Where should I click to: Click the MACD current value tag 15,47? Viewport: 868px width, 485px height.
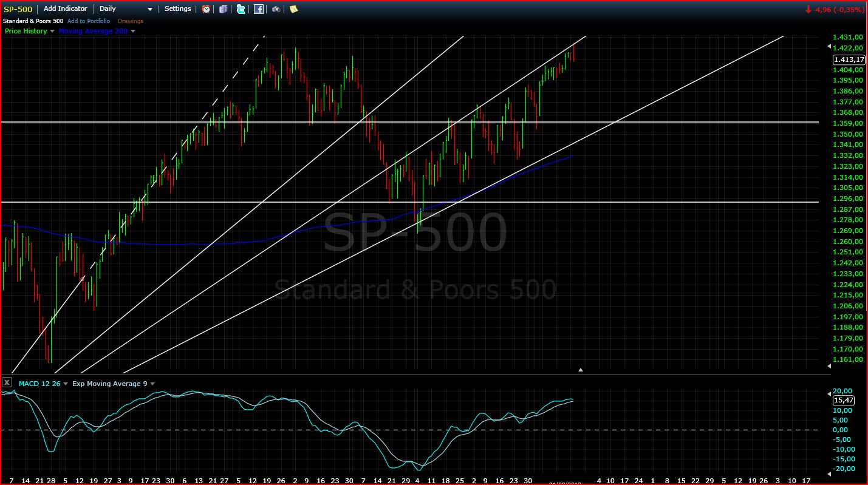click(x=844, y=400)
